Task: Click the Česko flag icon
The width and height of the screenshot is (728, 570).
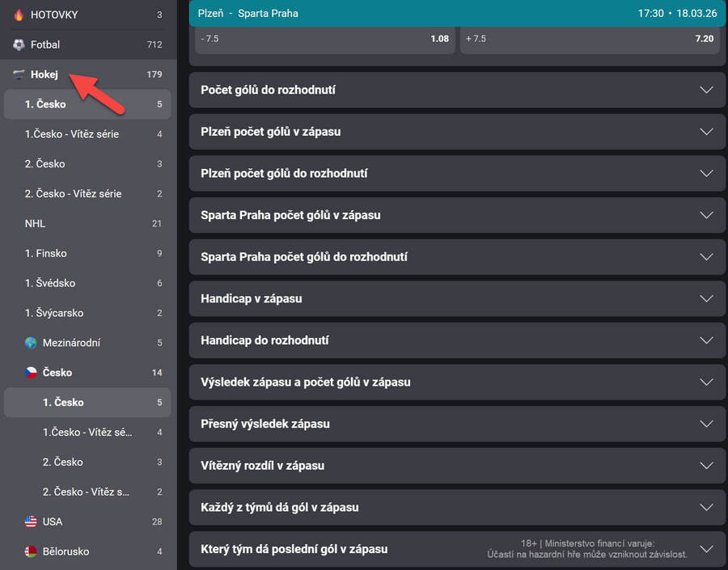Action: pyautogui.click(x=31, y=373)
